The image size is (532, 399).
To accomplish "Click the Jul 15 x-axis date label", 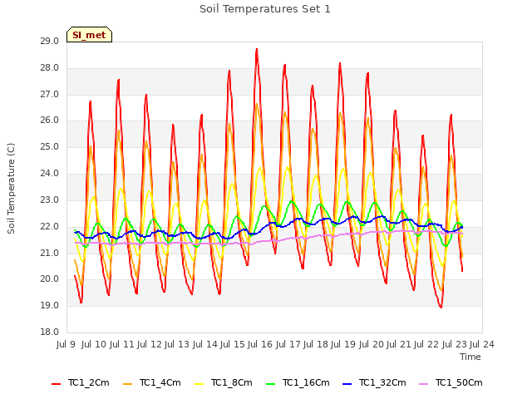I will click(x=232, y=344).
